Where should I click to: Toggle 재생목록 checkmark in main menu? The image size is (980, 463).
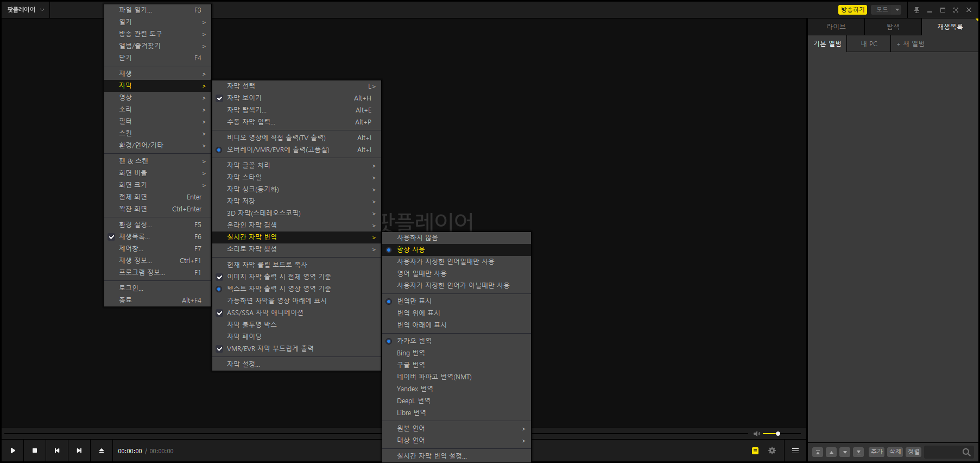click(x=157, y=236)
